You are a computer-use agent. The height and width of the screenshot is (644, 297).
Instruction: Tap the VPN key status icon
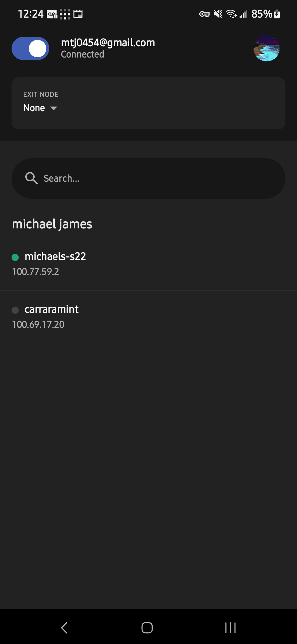pyautogui.click(x=204, y=14)
